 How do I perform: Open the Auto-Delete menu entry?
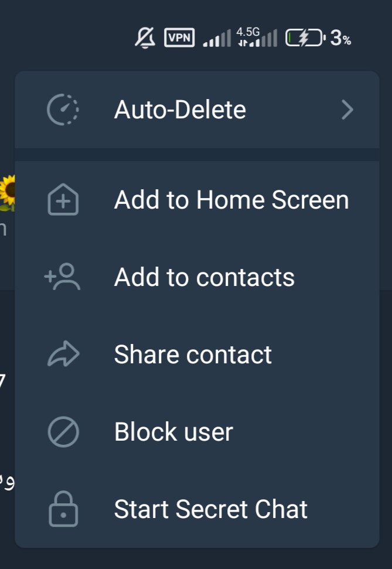click(180, 110)
